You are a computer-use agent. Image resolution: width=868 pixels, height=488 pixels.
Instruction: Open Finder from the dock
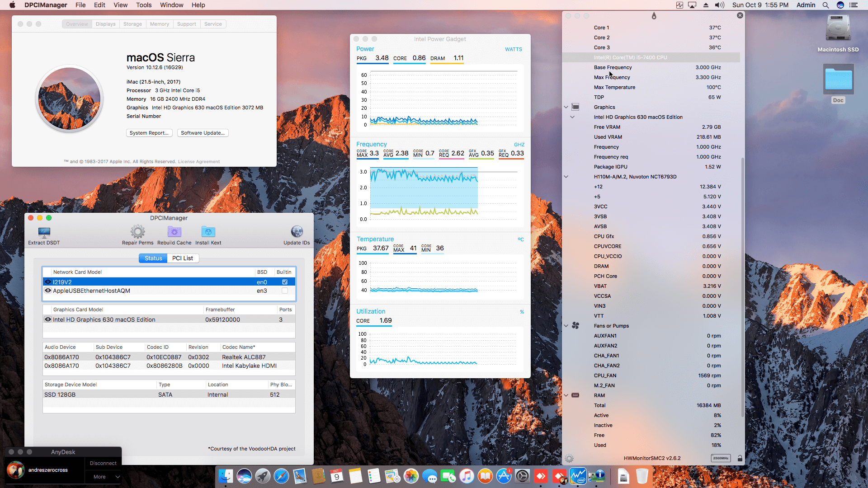coord(226,476)
